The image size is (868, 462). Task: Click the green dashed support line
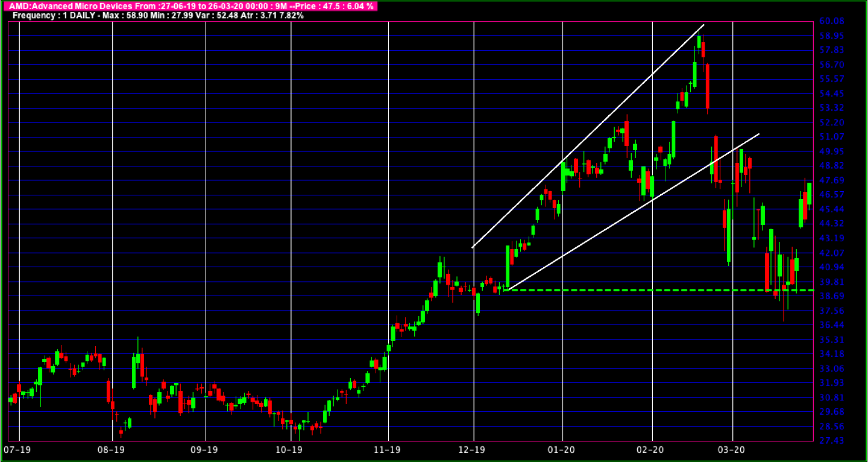(633, 290)
